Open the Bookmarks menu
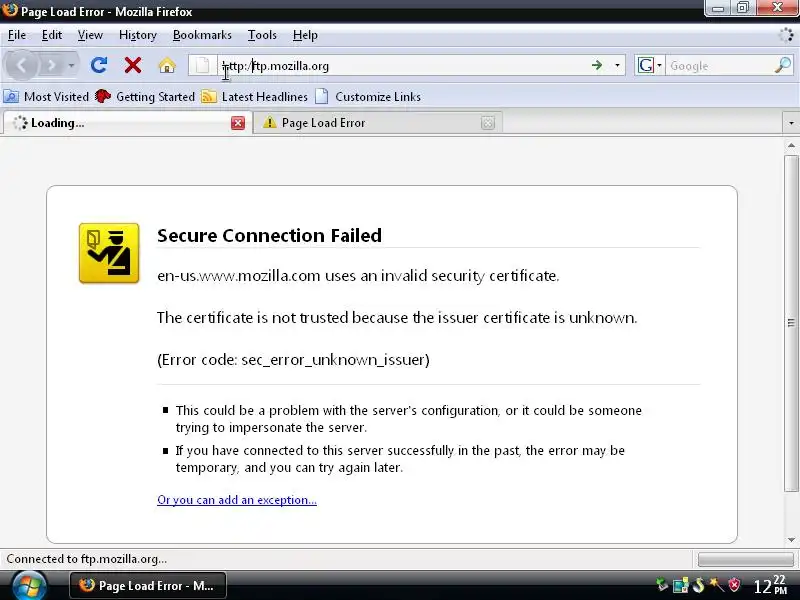Viewport: 800px width, 600px height. [x=202, y=35]
